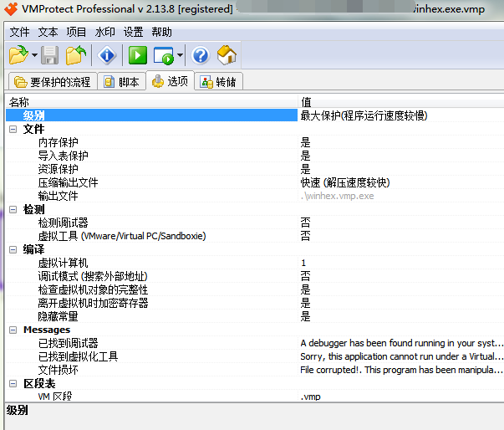Toggle 隐藏常量 value 是

pos(305,317)
